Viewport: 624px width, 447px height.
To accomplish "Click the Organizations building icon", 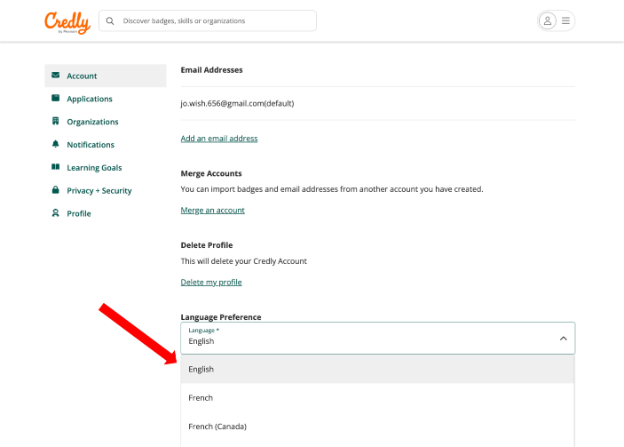I will 56,121.
